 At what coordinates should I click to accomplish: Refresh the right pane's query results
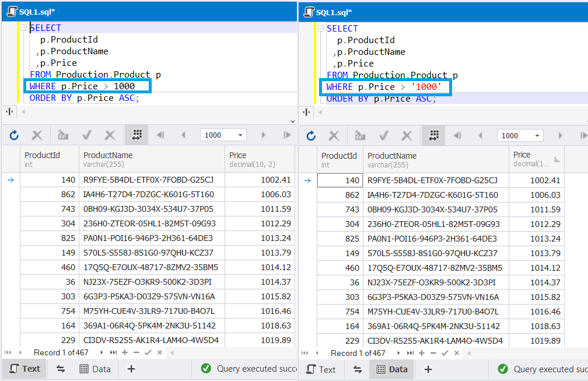point(311,135)
